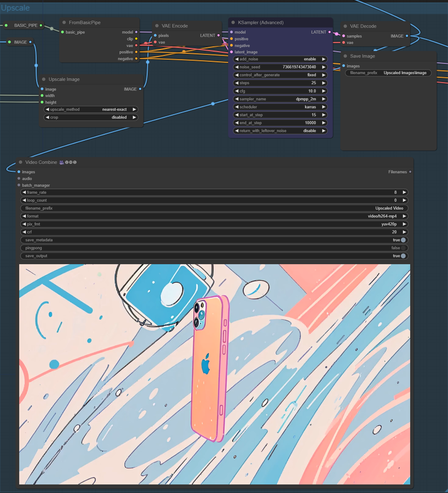
Task: Click the Filenames output socket on Video Combine
Action: click(x=410, y=172)
